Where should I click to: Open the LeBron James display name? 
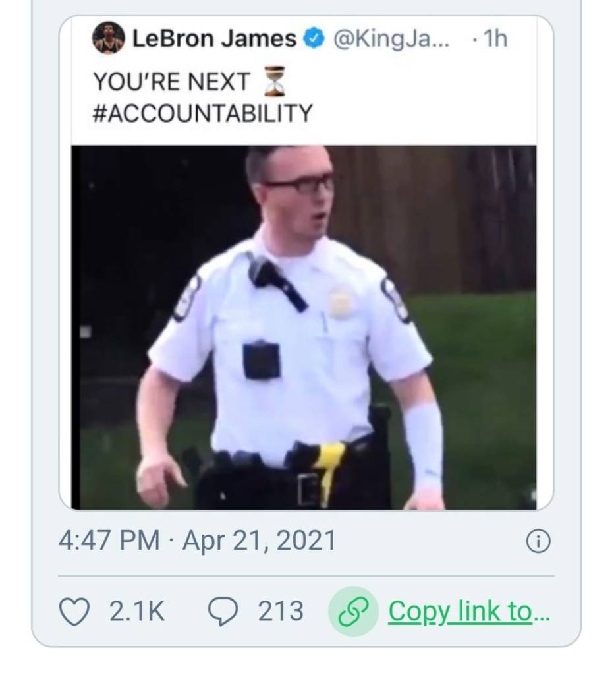click(214, 40)
